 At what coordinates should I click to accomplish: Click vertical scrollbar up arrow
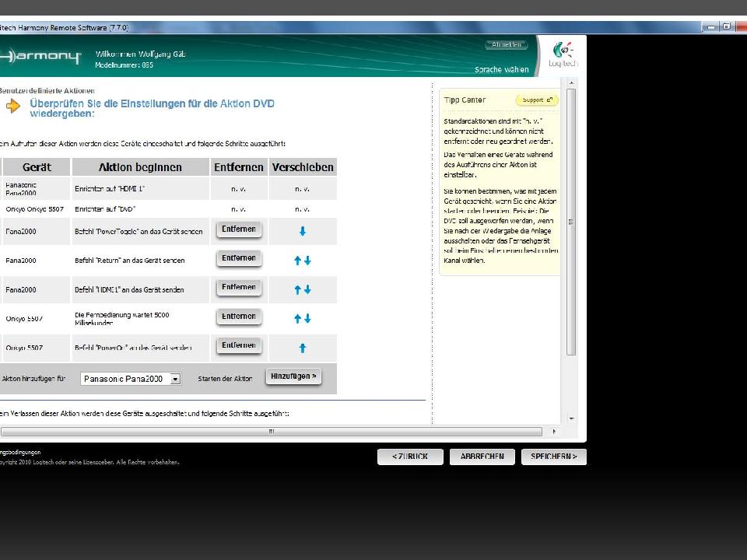[x=572, y=83]
